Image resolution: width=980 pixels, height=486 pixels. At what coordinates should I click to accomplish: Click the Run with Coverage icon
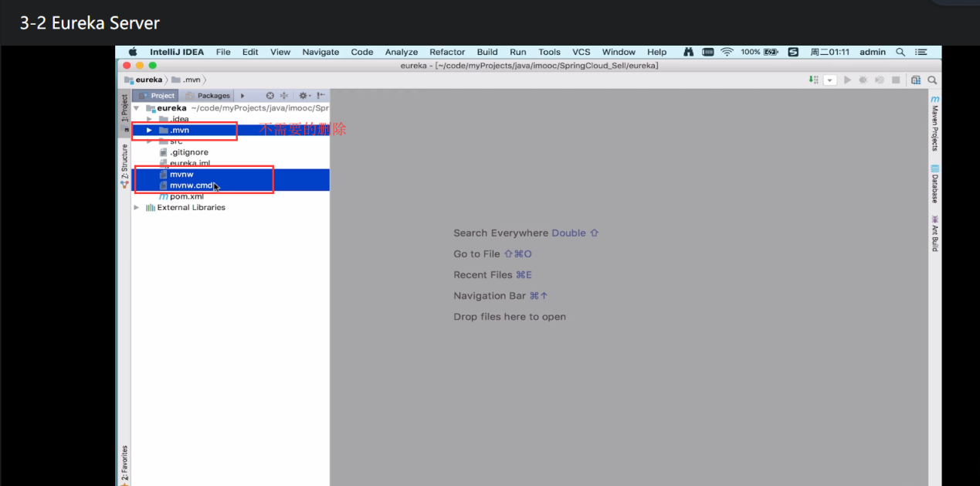coord(879,80)
